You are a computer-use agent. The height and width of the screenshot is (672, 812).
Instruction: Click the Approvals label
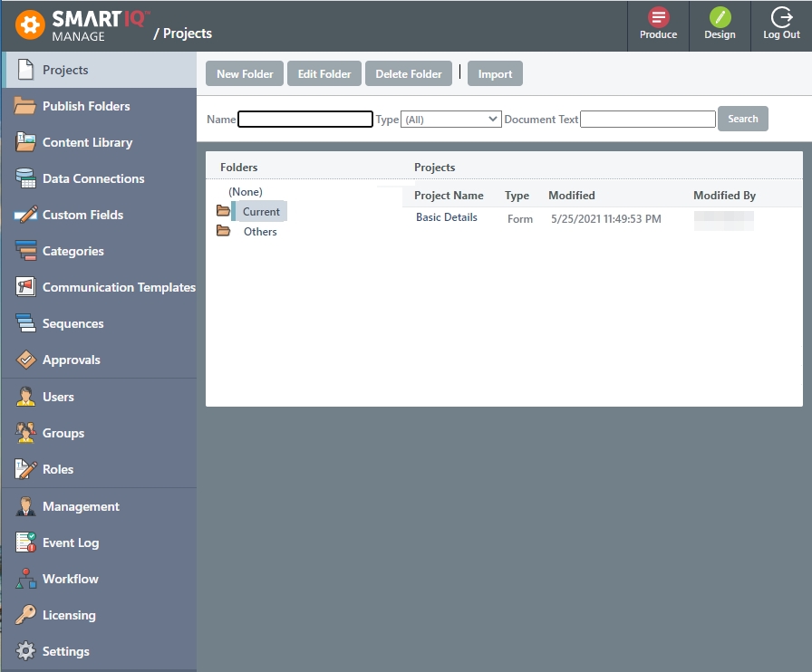click(x=72, y=360)
